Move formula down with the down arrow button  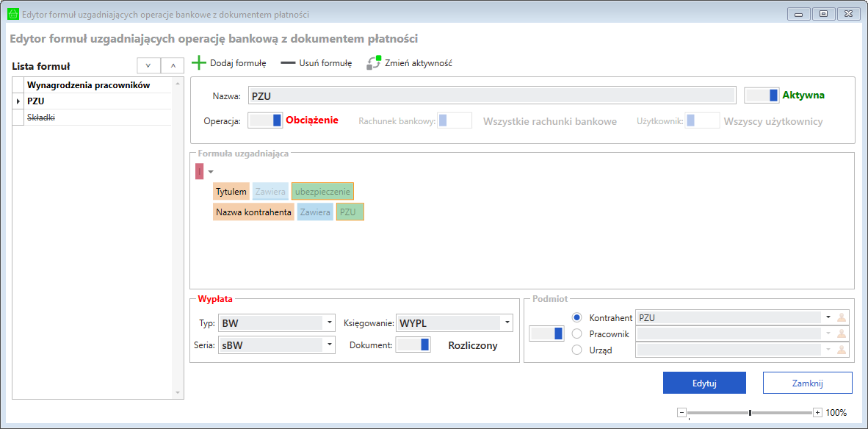[x=148, y=66]
